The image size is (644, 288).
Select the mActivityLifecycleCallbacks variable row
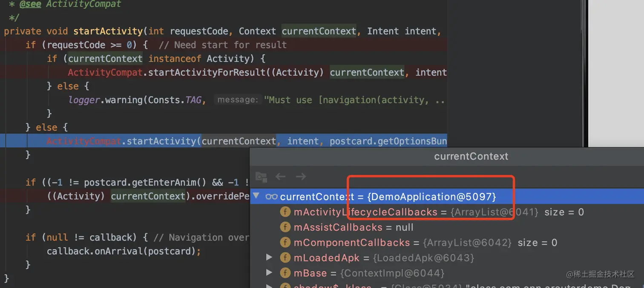[447, 212]
